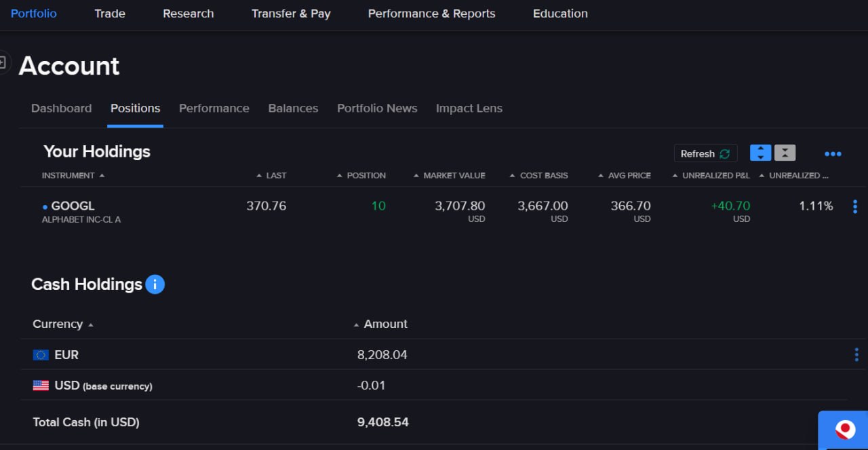Sort holdings by Market Value column
The height and width of the screenshot is (450, 868).
point(450,175)
